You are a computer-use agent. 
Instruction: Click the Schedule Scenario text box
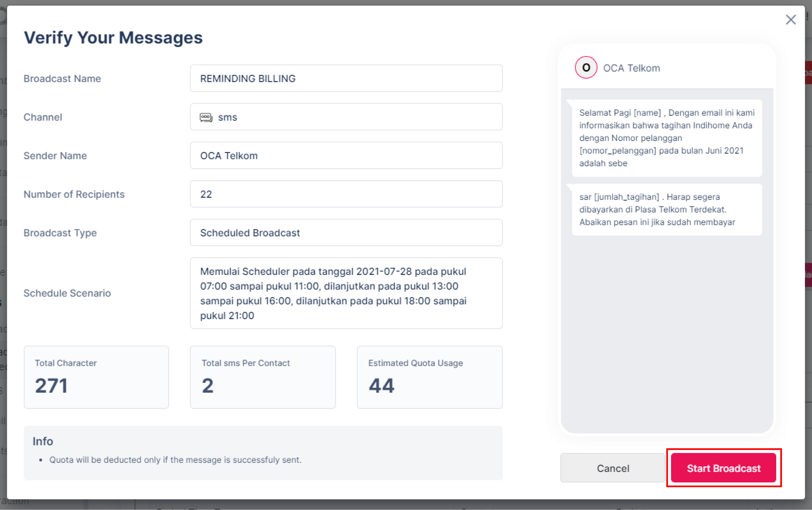click(x=346, y=293)
